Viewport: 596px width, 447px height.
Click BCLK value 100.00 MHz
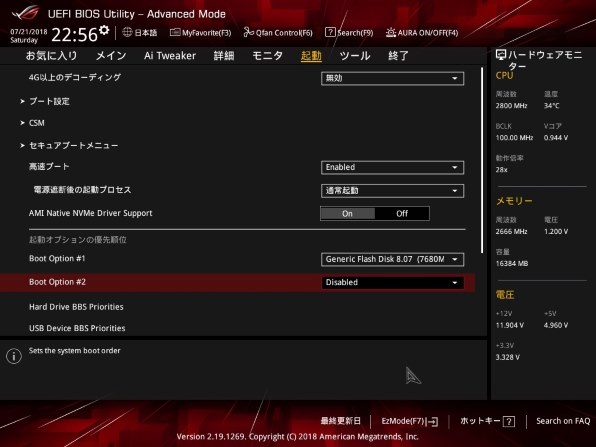514,138
